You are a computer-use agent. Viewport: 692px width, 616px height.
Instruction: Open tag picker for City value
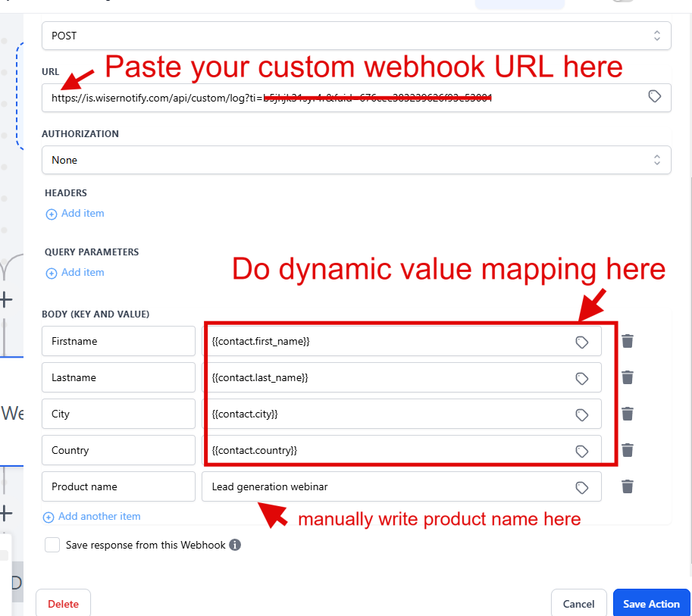point(581,414)
